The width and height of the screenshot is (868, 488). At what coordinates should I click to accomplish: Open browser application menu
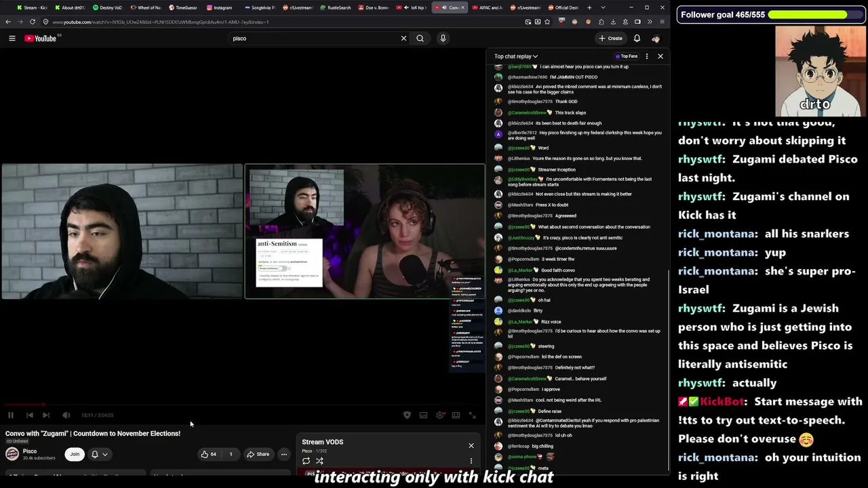pos(662,22)
